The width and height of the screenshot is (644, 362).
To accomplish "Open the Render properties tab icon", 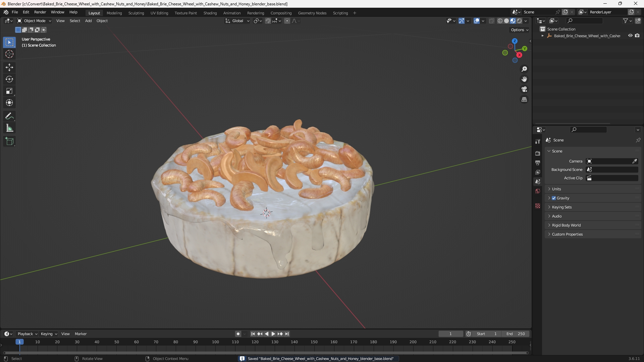I will (x=538, y=153).
